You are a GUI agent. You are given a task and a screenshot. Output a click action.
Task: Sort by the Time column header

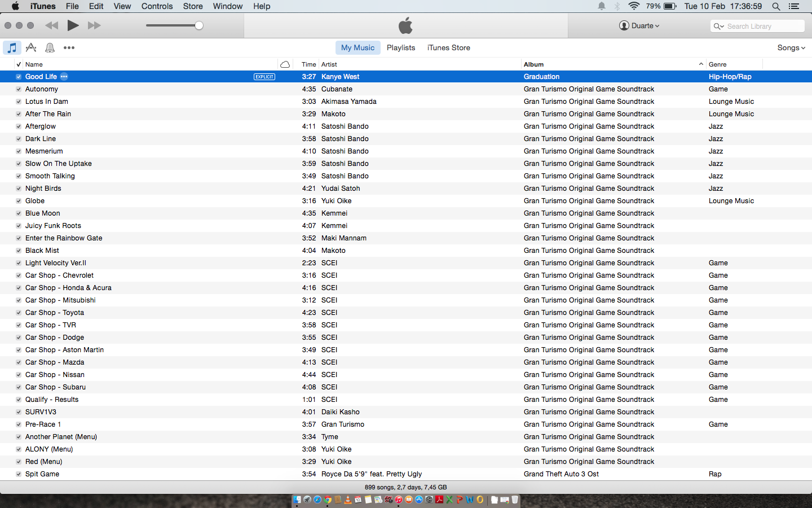[308, 64]
